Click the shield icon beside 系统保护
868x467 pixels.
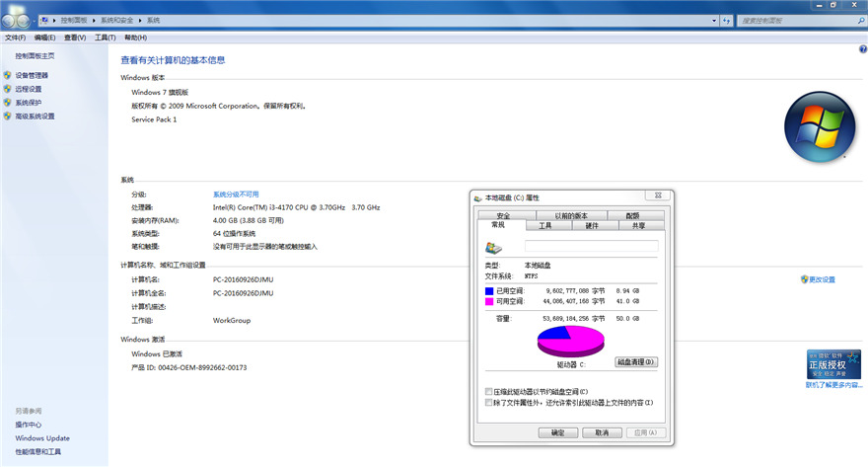coord(7,103)
